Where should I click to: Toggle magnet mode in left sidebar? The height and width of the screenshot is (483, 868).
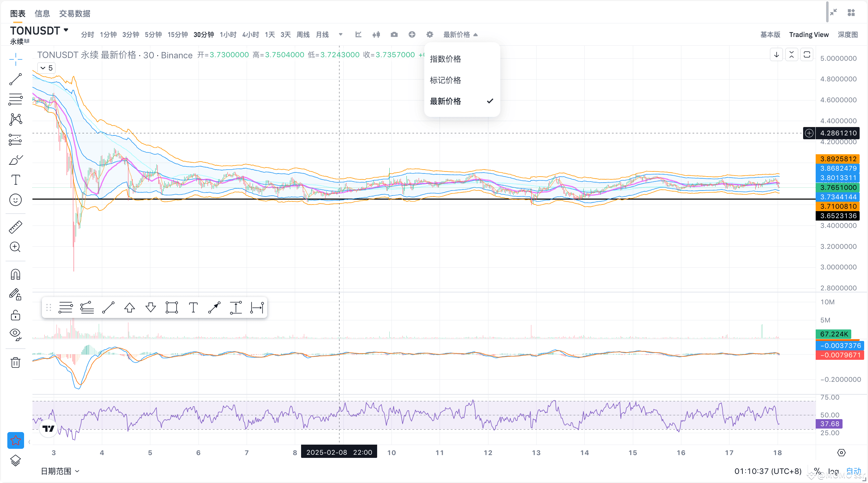click(15, 274)
